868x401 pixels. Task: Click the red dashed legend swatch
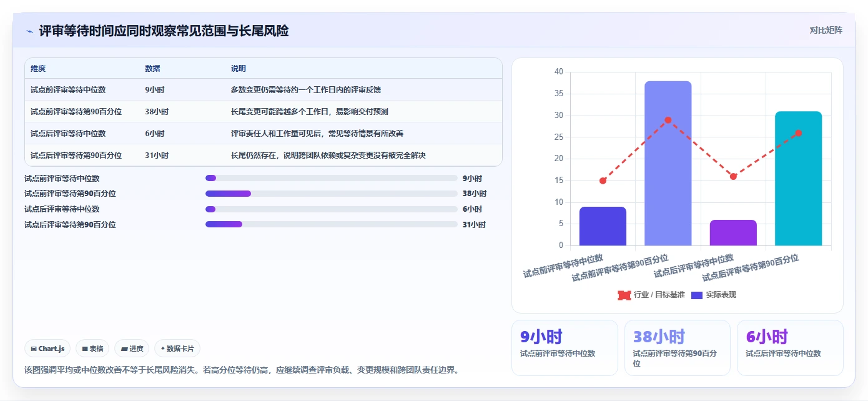pyautogui.click(x=624, y=295)
